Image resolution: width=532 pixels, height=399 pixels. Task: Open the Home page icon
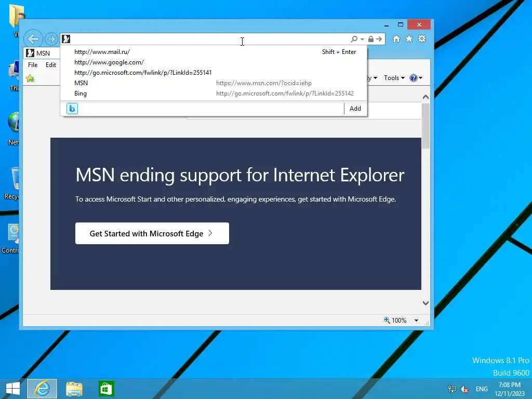pos(396,38)
